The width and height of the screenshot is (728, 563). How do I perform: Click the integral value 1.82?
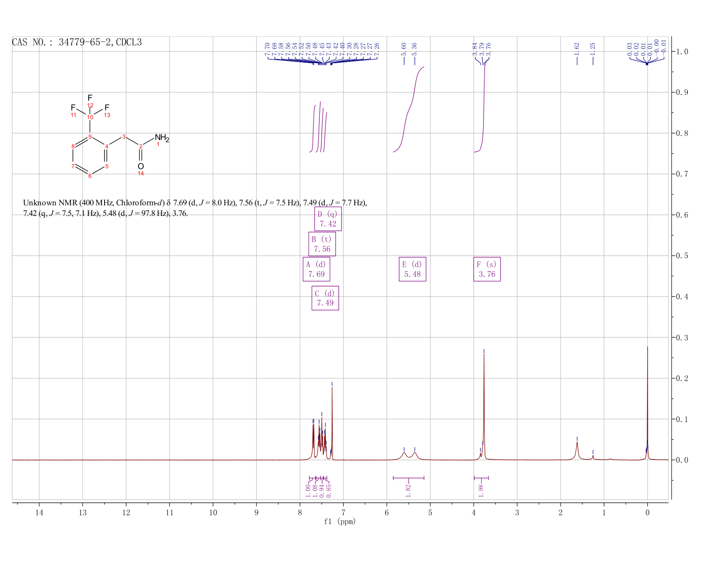[409, 490]
